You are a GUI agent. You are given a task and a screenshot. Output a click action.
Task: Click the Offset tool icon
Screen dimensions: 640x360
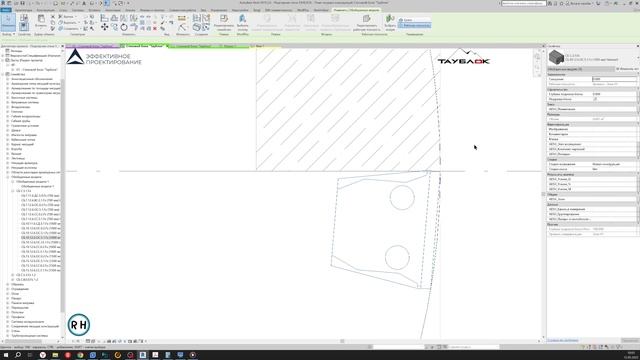click(x=114, y=18)
